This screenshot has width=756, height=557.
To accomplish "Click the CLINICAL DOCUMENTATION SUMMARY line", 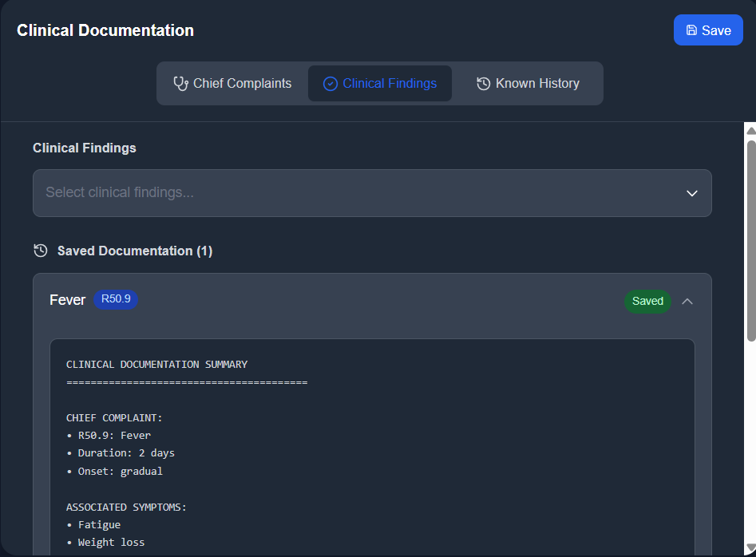I will click(x=156, y=364).
